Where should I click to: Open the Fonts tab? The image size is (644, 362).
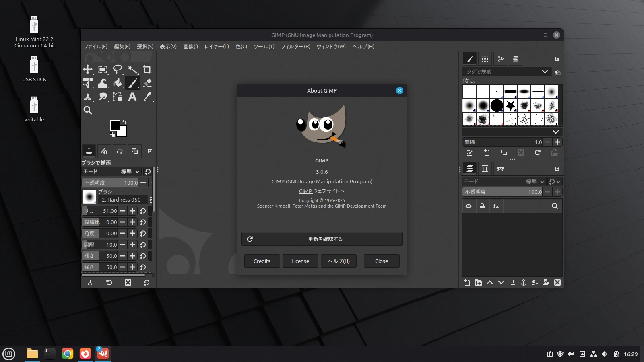[x=500, y=59]
